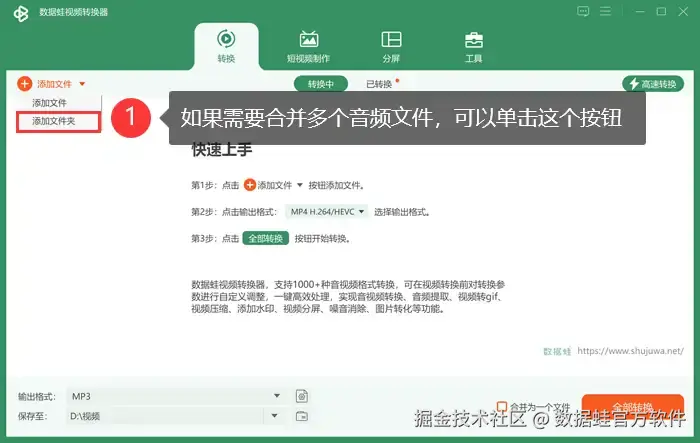Click the orange plus 添加文件 icon in the toolbar
The image size is (700, 443).
coord(24,84)
